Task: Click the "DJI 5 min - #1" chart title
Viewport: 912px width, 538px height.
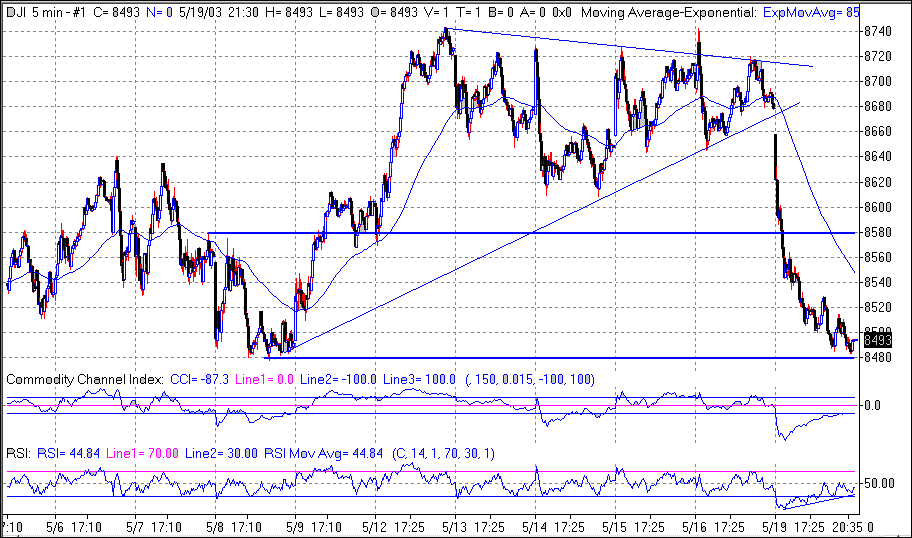Action: (46, 12)
